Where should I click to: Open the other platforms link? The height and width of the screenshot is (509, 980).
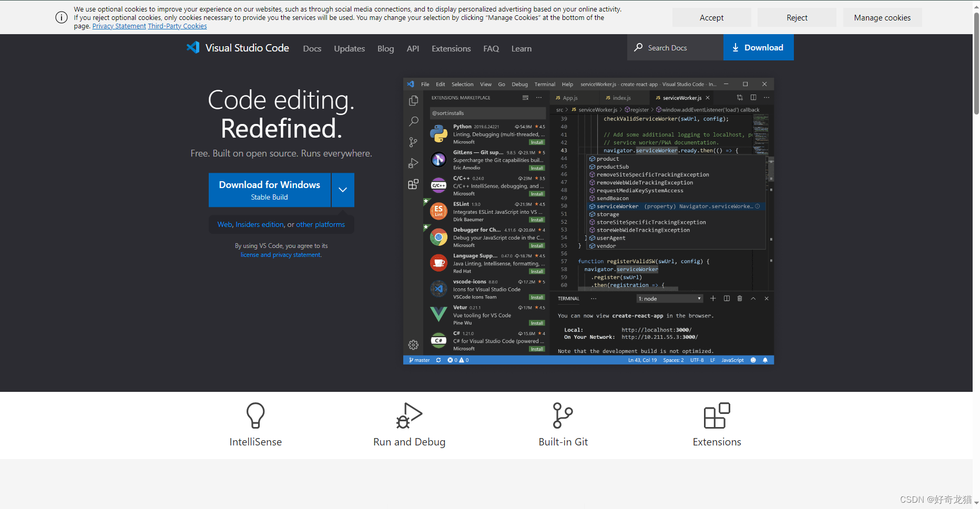tap(320, 224)
